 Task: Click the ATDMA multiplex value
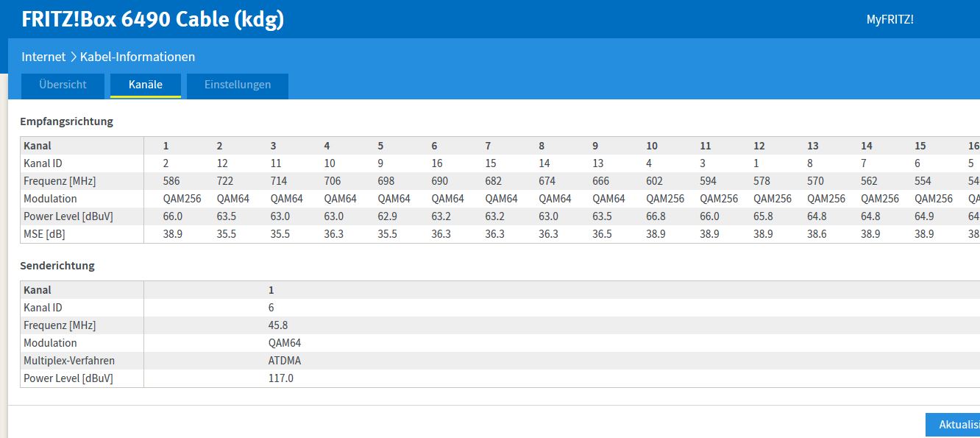click(285, 361)
